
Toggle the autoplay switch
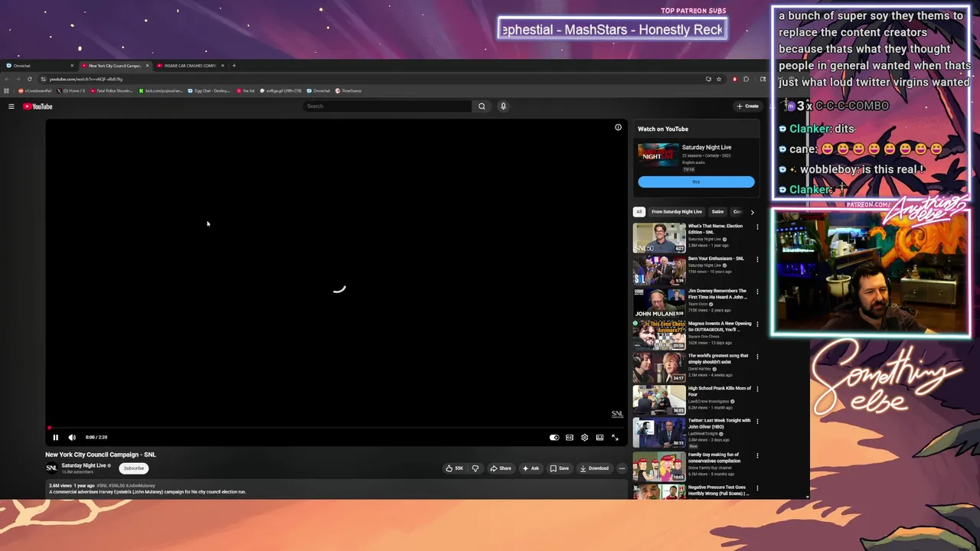pos(554,438)
